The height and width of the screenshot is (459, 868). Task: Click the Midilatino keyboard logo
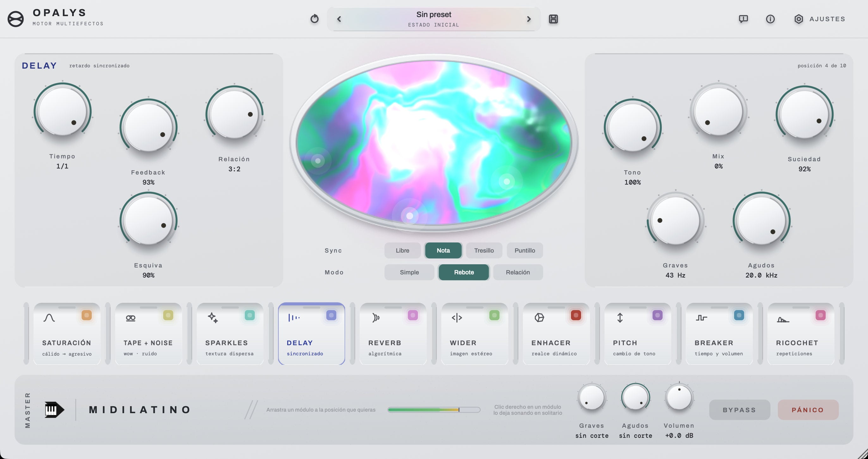click(54, 410)
